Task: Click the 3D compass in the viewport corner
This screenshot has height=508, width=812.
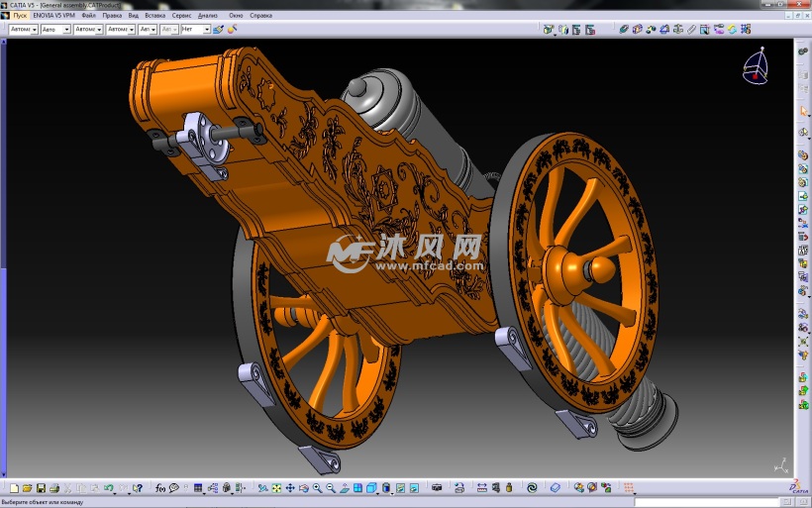Action: point(757,66)
